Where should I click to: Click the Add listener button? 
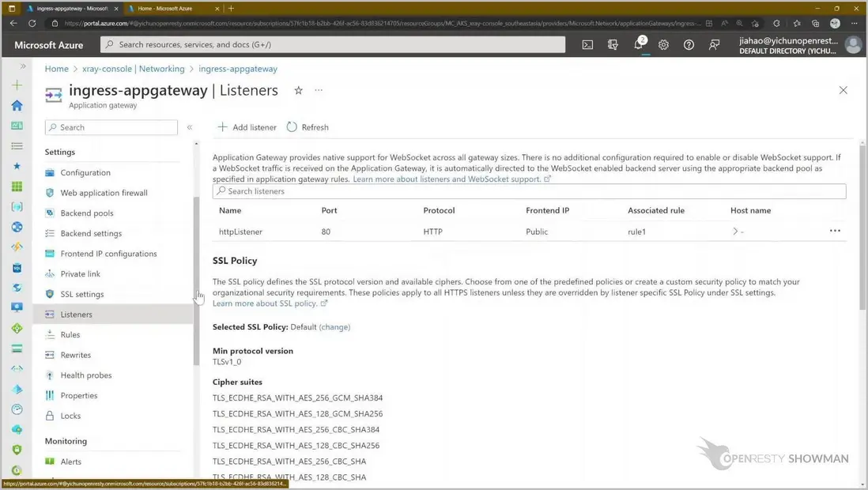pos(247,127)
